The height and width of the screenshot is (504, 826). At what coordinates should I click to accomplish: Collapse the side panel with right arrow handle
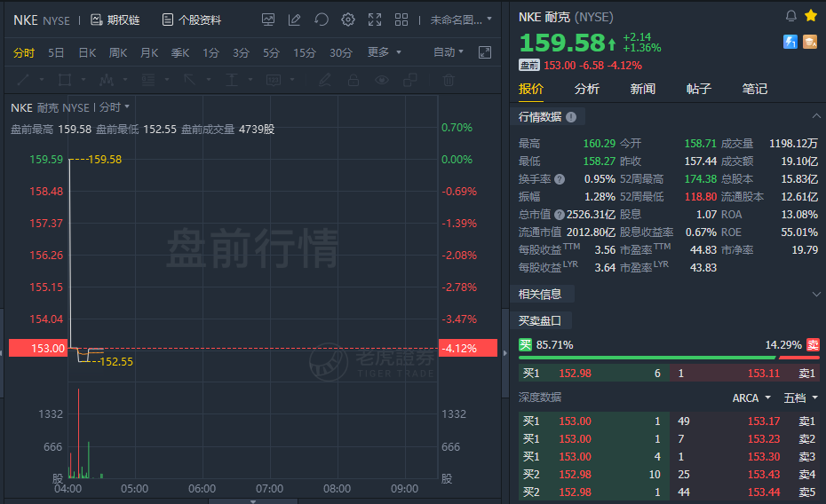coord(505,353)
